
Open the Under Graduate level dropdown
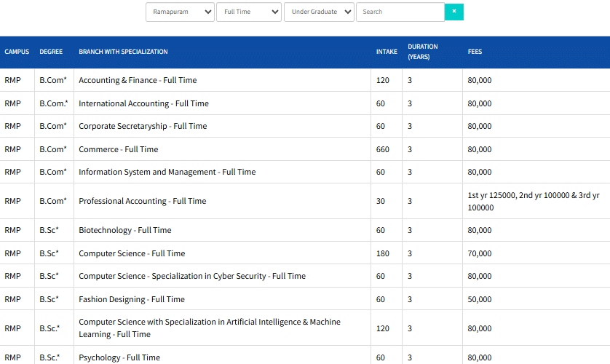tap(318, 12)
